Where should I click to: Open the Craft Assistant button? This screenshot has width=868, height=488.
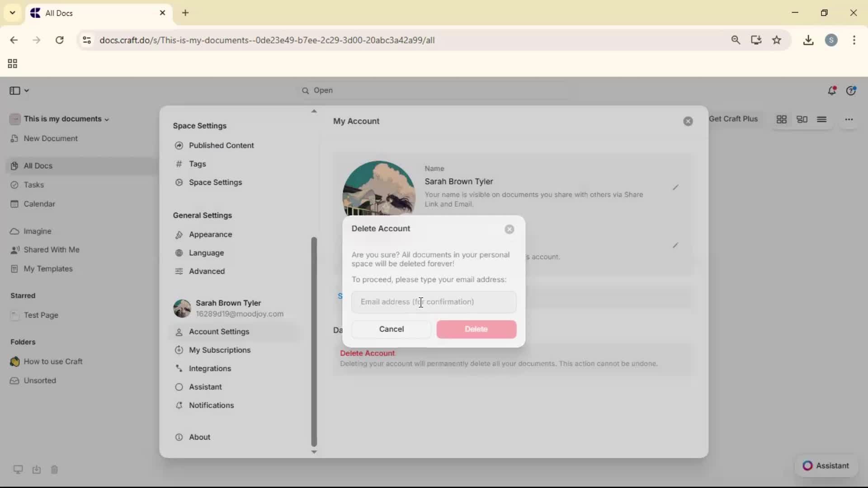point(826,466)
